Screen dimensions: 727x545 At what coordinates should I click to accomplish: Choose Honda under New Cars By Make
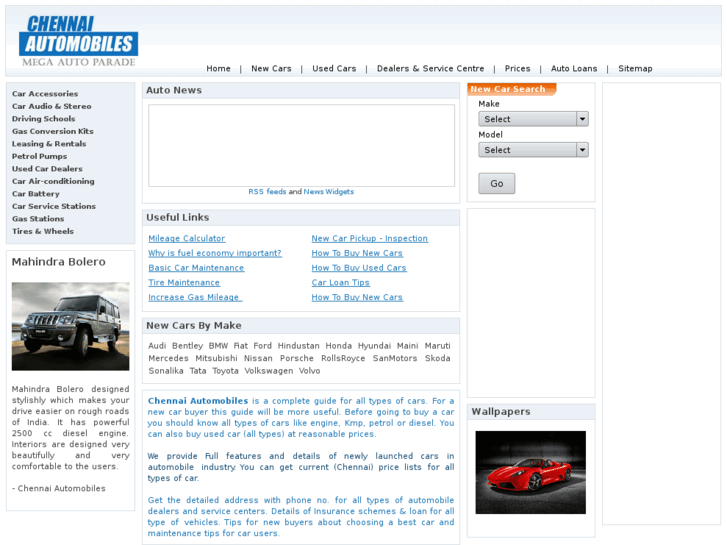coord(338,346)
